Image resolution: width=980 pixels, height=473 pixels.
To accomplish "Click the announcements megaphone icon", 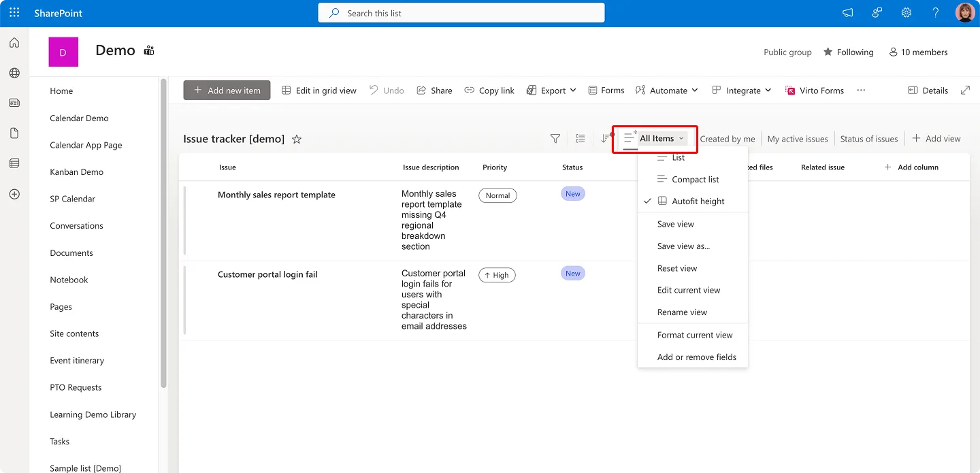I will (847, 12).
